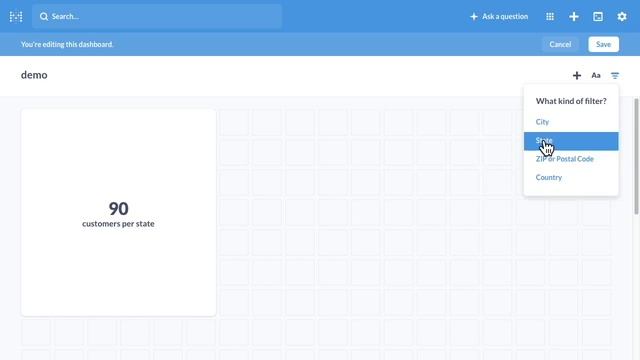Open the Metabase home logo

pyautogui.click(x=16, y=17)
